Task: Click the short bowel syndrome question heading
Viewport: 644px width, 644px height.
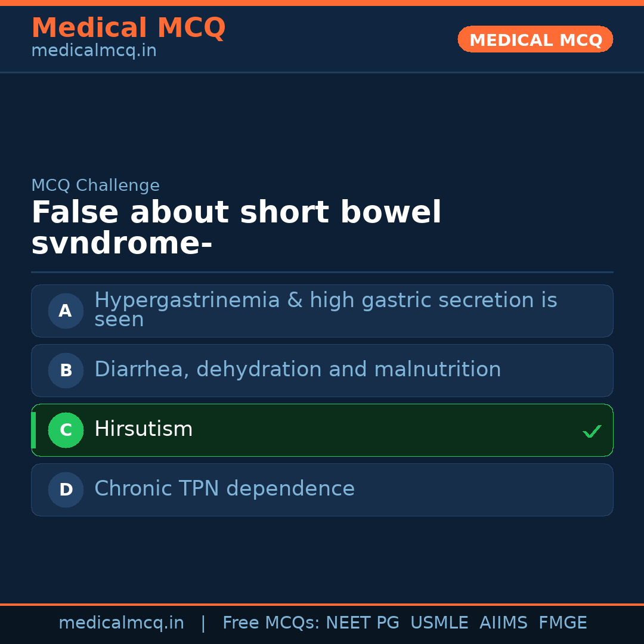Action: tap(236, 228)
